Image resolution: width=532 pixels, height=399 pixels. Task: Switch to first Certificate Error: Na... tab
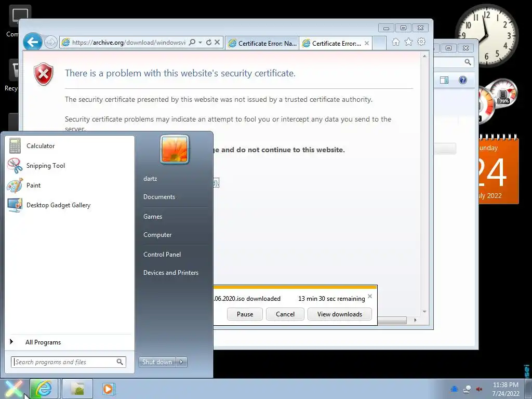(262, 44)
